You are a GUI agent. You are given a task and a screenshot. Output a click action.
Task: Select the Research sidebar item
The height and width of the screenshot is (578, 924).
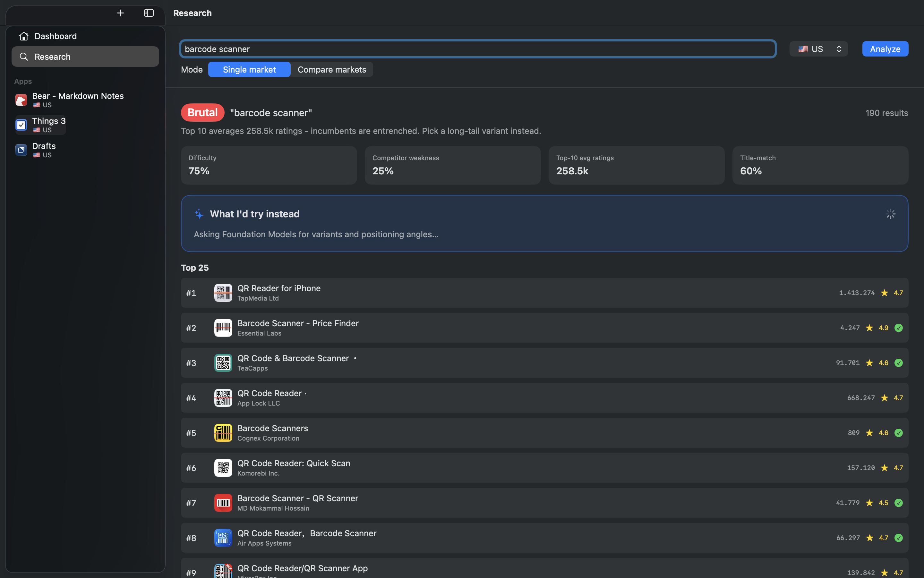pyautogui.click(x=85, y=57)
